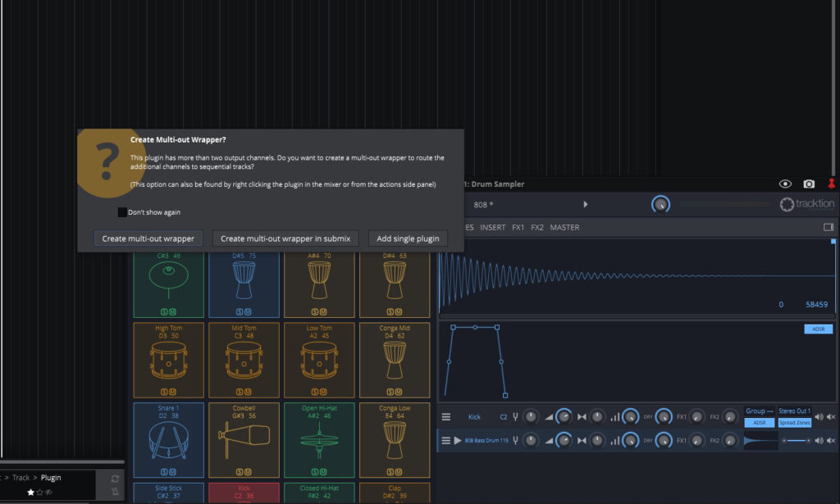The height and width of the screenshot is (504, 840).
Task: Select the red Kick pad
Action: (244, 493)
